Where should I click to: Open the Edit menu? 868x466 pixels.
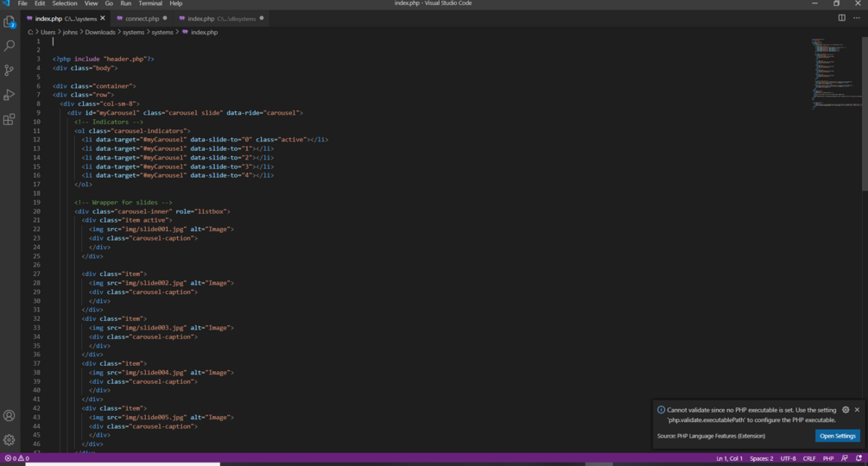(40, 3)
